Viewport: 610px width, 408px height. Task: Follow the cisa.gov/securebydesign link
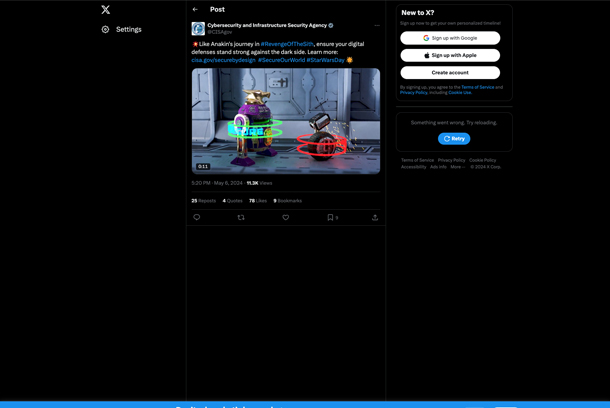223,60
